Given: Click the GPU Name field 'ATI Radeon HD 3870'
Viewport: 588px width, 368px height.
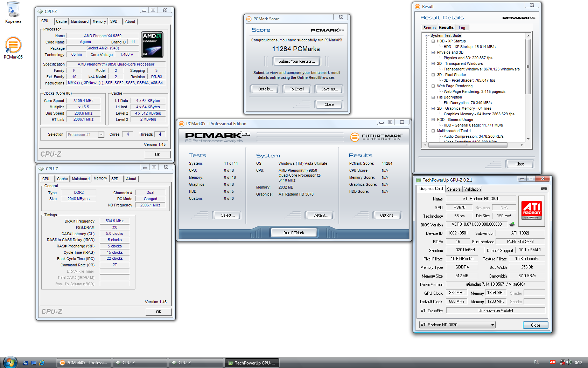Looking at the screenshot, I should pos(481,199).
